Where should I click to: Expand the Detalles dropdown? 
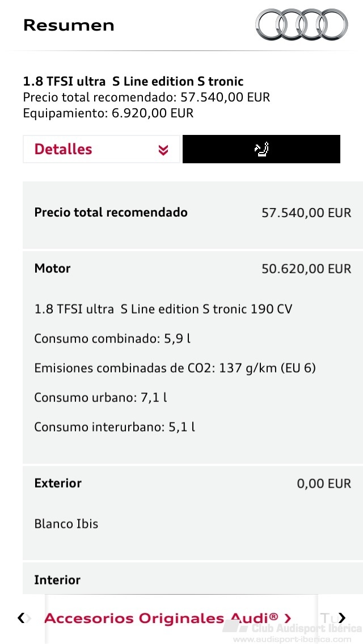tap(102, 149)
